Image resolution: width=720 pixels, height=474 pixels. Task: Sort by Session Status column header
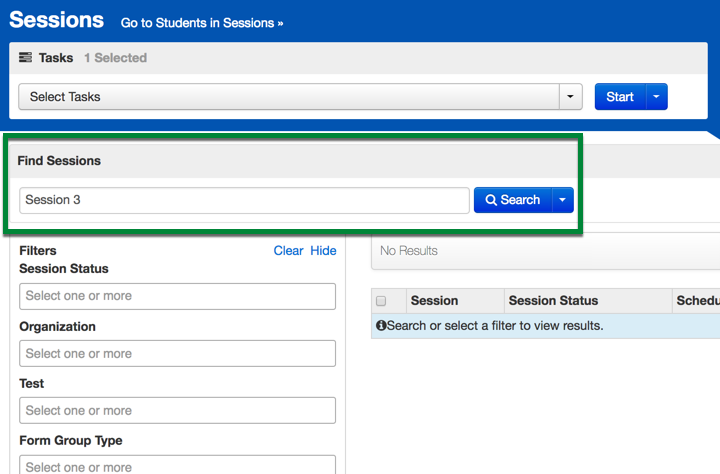click(553, 301)
